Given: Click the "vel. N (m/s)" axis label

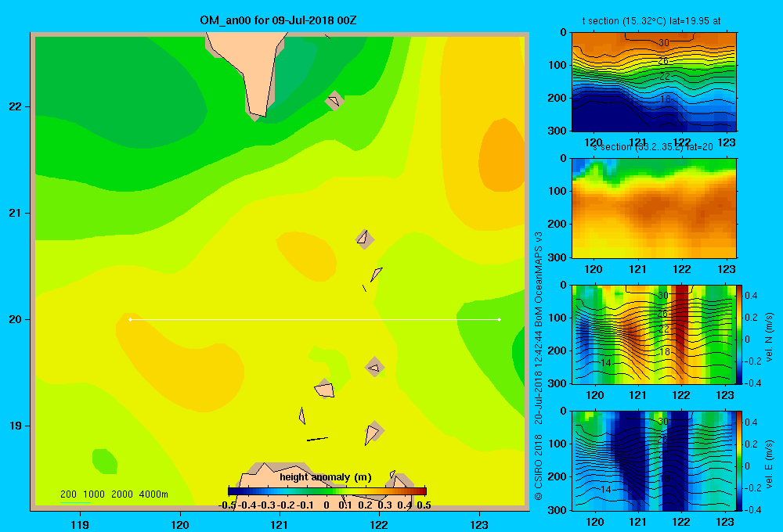Looking at the screenshot, I should pyautogui.click(x=769, y=337).
